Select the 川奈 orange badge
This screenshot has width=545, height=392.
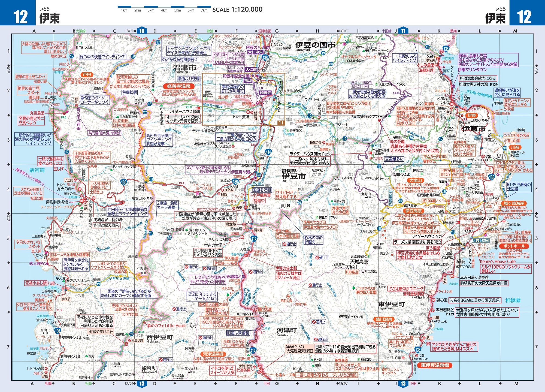[515, 147]
